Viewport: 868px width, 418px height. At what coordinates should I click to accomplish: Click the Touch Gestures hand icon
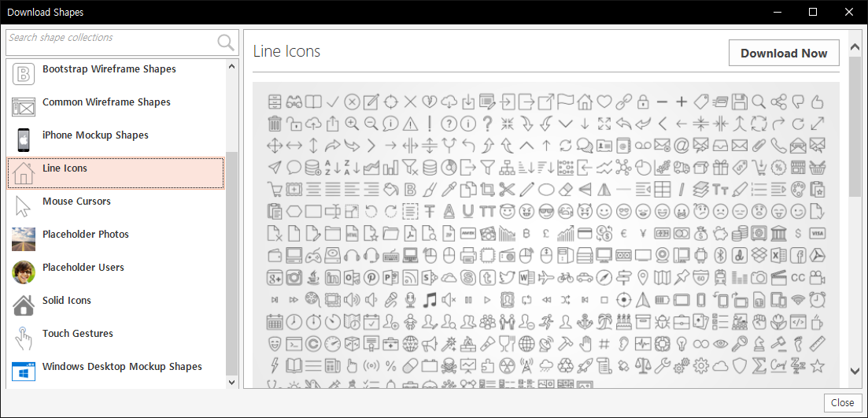[24, 338]
